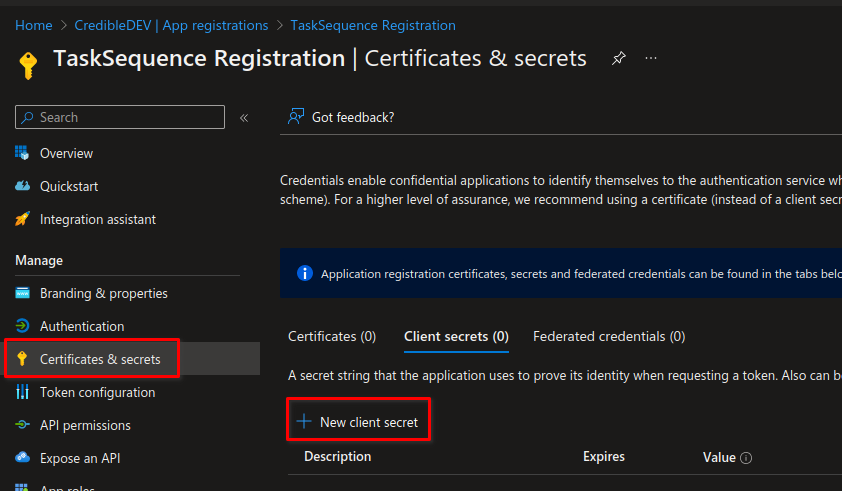The image size is (842, 491).
Task: Click the Quickstart cloud icon
Action: point(22,186)
